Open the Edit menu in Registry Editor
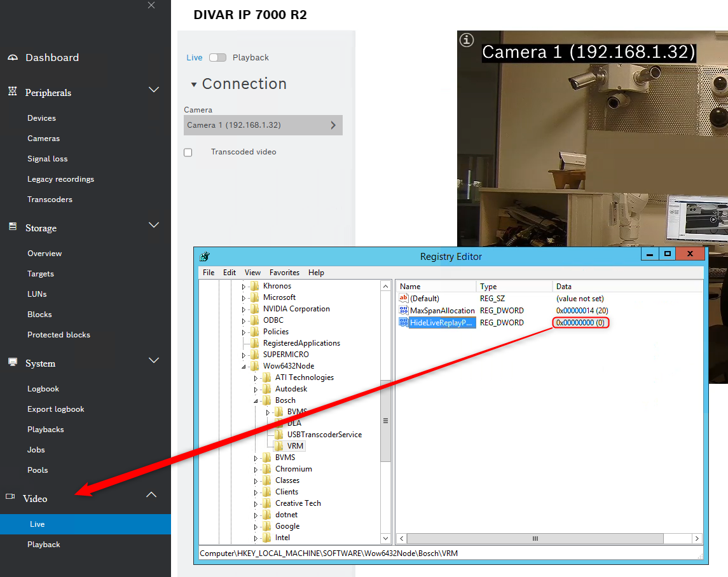728x577 pixels. [230, 273]
